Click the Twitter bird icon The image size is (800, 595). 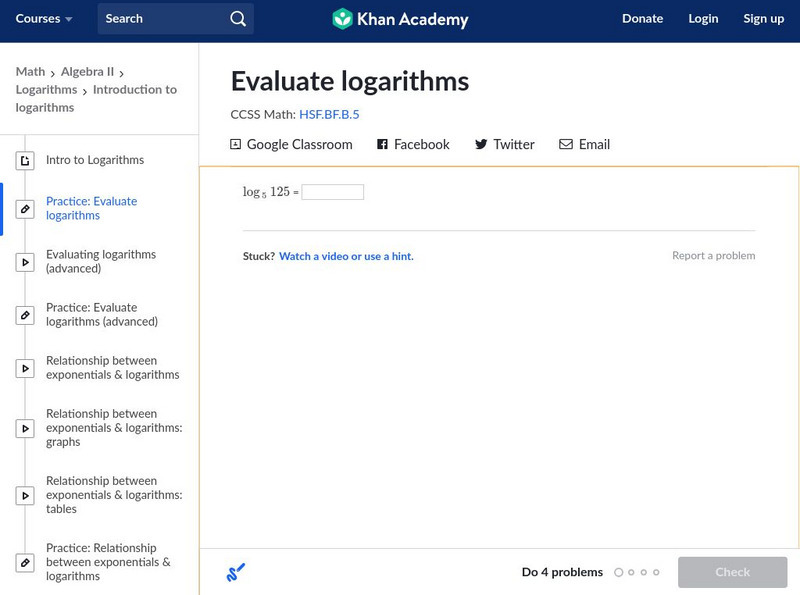point(481,145)
